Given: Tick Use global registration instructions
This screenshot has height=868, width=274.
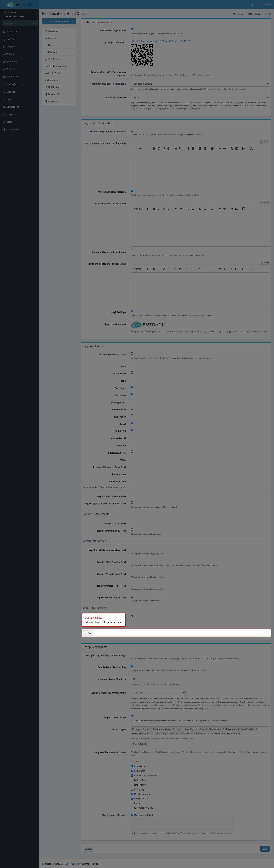Looking at the screenshot, I should [x=132, y=130].
